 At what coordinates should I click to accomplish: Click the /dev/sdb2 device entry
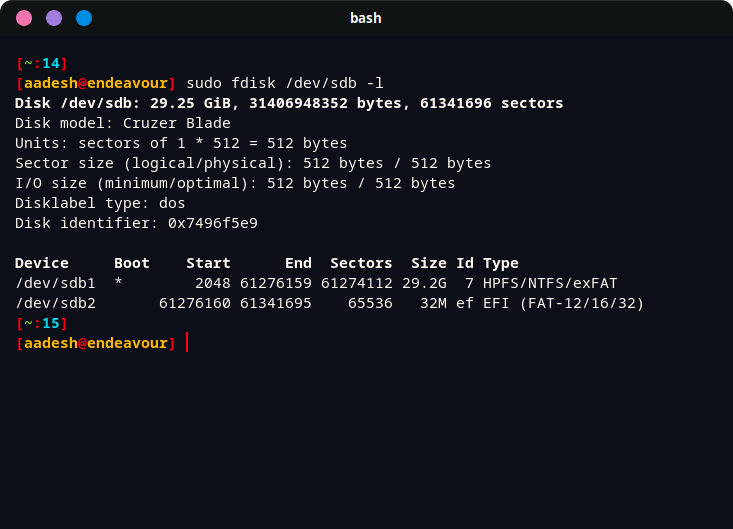(x=55, y=303)
